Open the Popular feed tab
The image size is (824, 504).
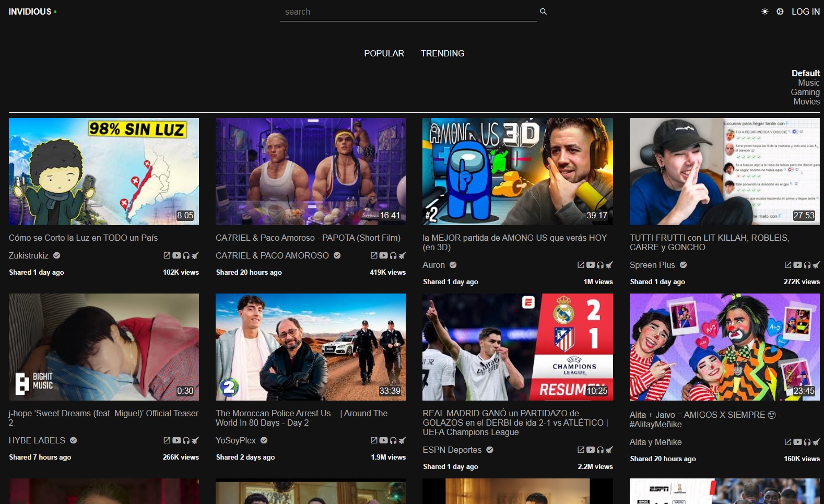point(384,53)
